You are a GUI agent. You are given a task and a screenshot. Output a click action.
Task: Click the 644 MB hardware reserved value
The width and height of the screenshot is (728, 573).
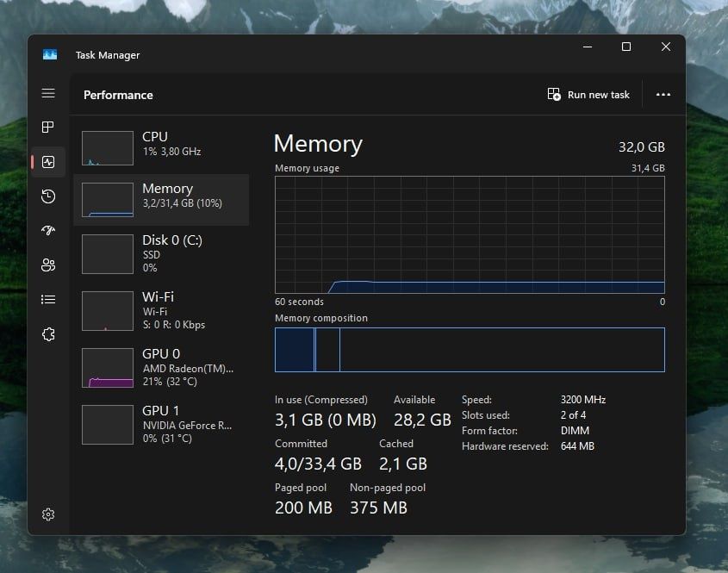(577, 446)
